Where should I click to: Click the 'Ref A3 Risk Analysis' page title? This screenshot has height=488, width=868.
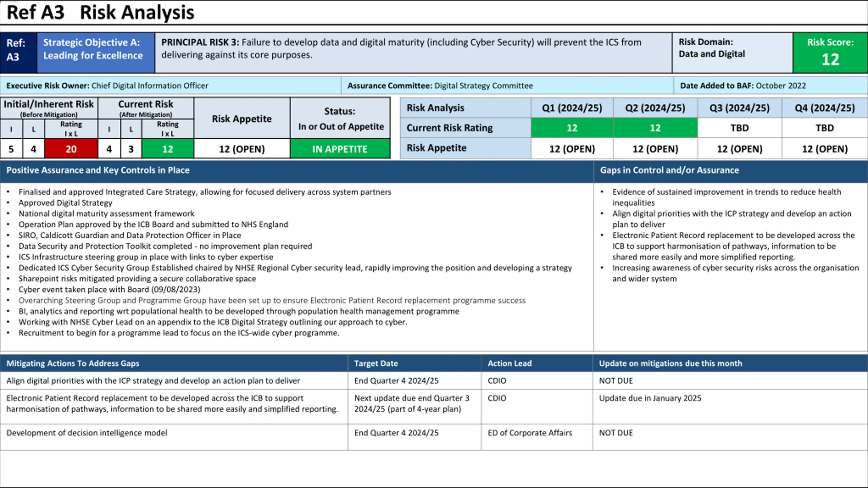pos(100,13)
